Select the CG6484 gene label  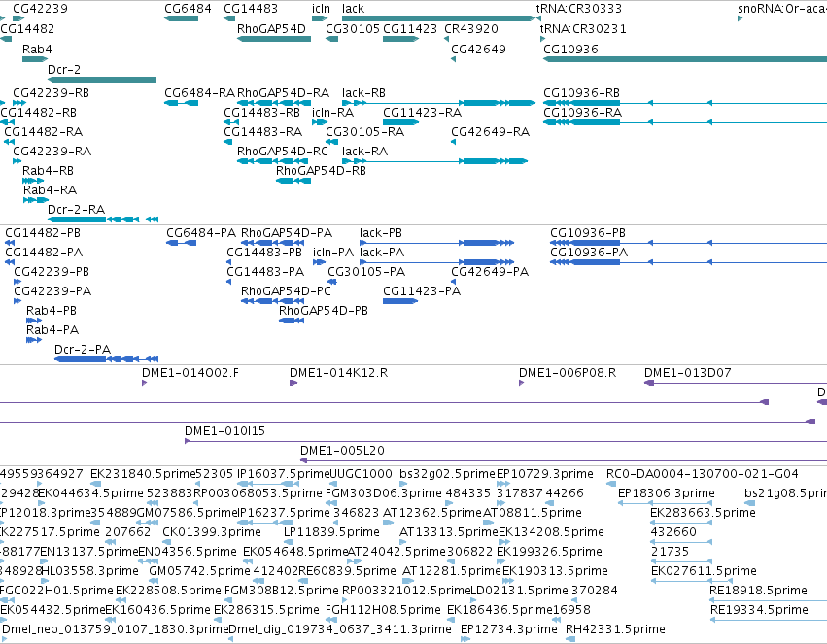point(188,9)
